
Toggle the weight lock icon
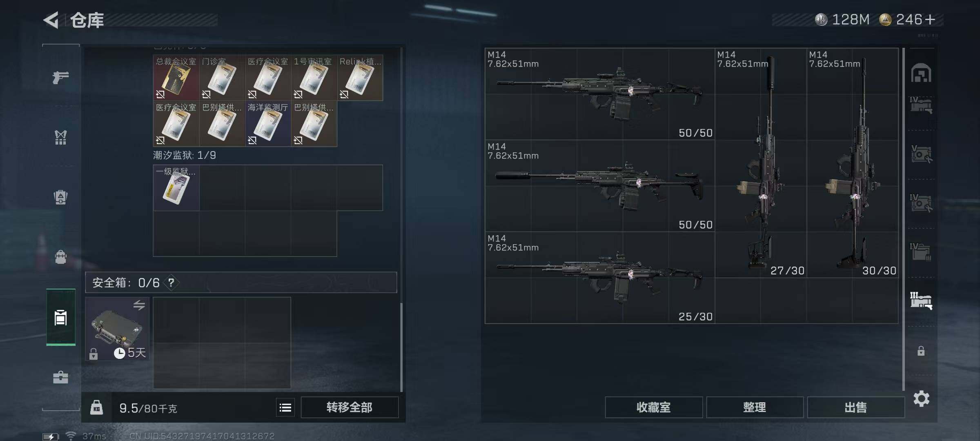pos(96,408)
